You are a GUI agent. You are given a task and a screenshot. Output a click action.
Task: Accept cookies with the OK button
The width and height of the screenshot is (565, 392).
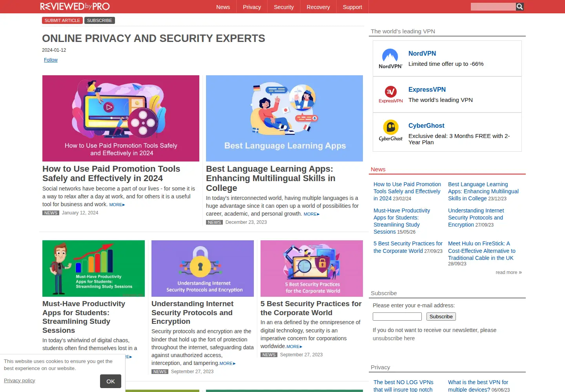[111, 381]
